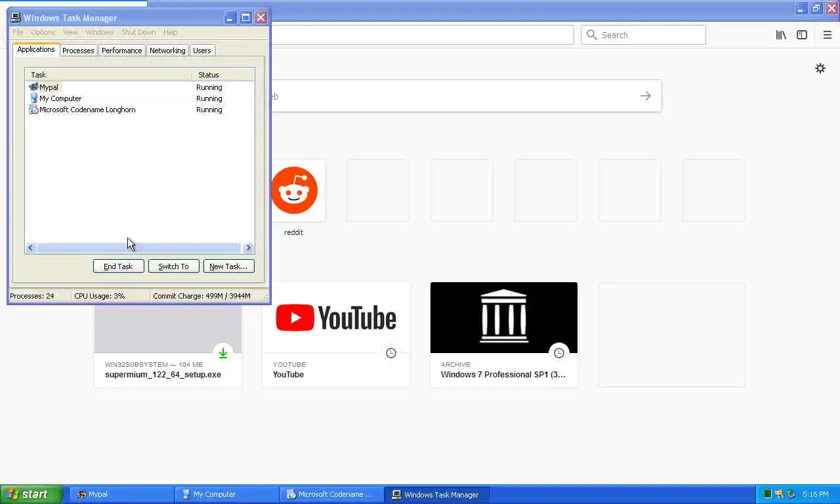Switch to My Computer taskbar button
This screenshot has width=840, height=504.
point(226,494)
